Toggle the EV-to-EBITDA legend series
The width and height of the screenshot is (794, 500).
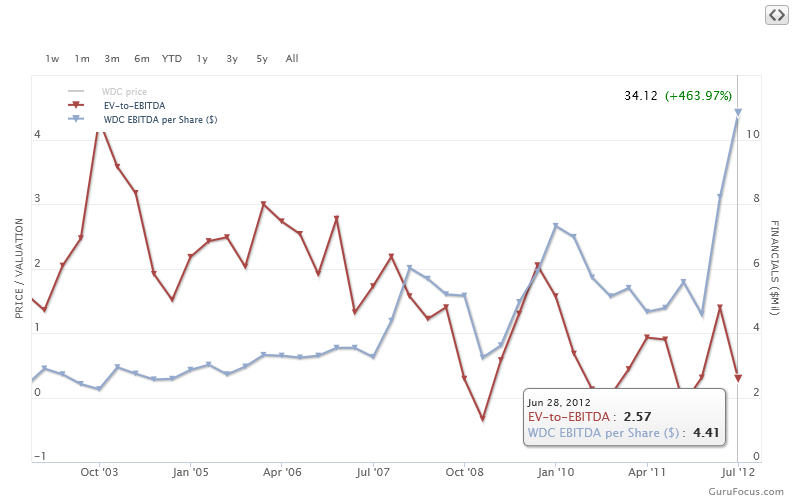coord(134,106)
